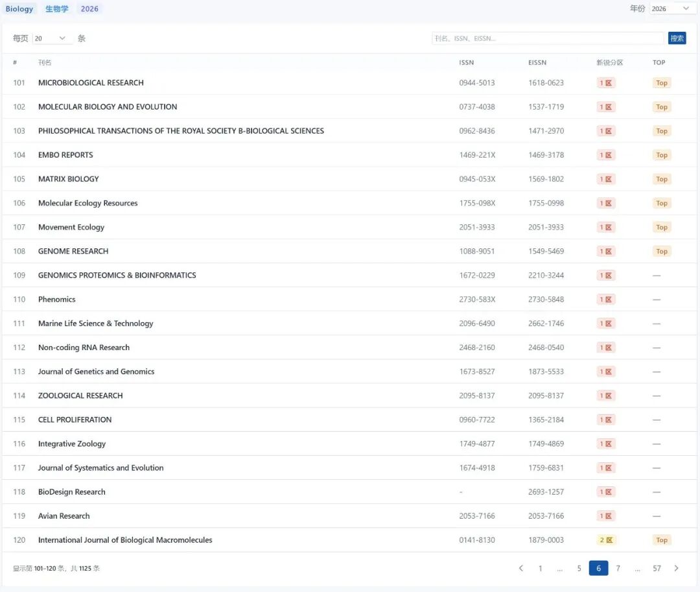Image resolution: width=700 pixels, height=592 pixels.
Task: Go to page 7
Action: (618, 568)
